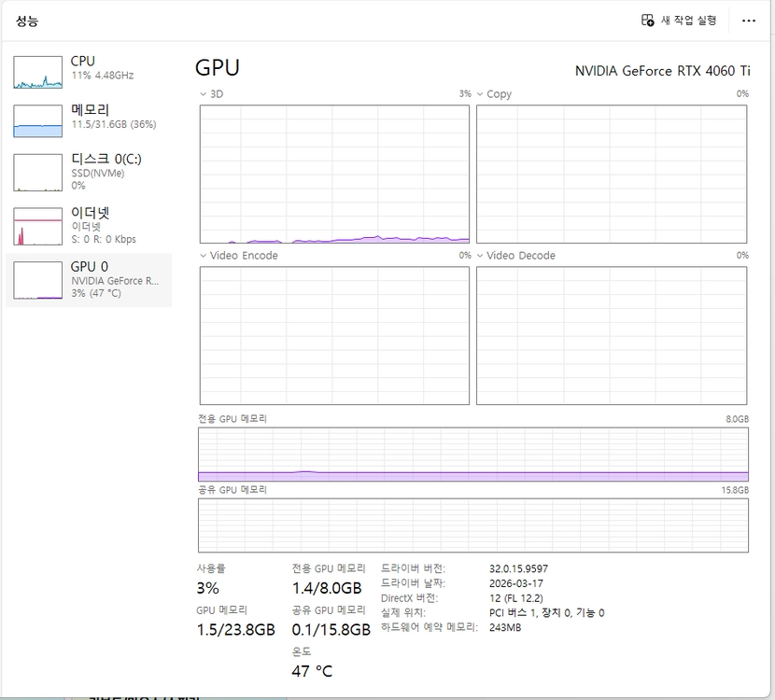Click the Video Encode usage graph
Viewport: 775px width, 700px height.
[x=334, y=335]
